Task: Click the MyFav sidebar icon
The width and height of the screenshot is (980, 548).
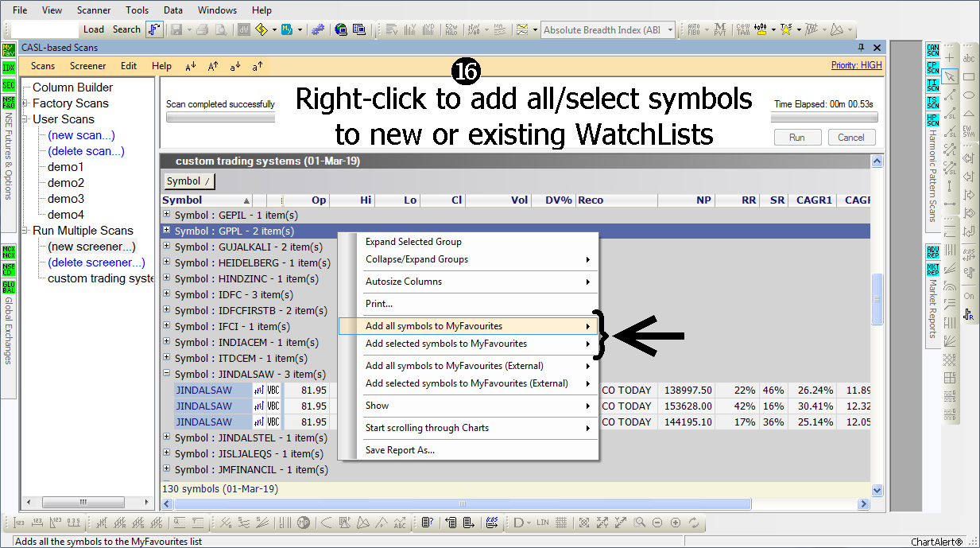Action: tap(9, 49)
